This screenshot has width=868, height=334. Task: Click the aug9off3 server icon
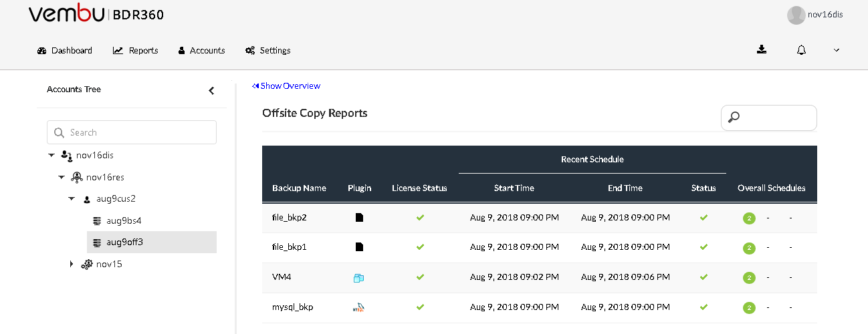click(x=97, y=242)
